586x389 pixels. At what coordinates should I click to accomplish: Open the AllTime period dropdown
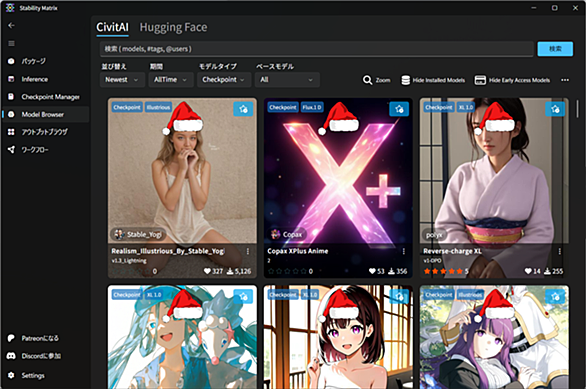171,80
